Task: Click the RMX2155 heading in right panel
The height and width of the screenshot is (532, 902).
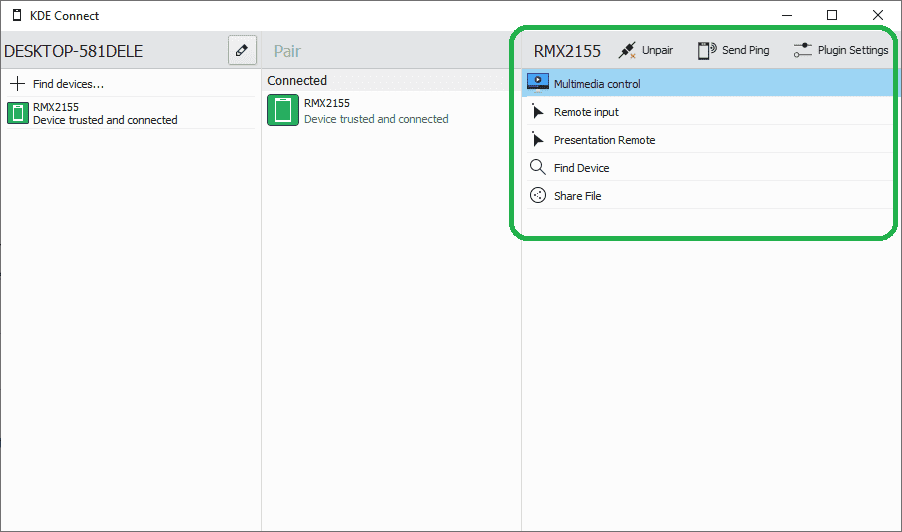Action: (567, 51)
